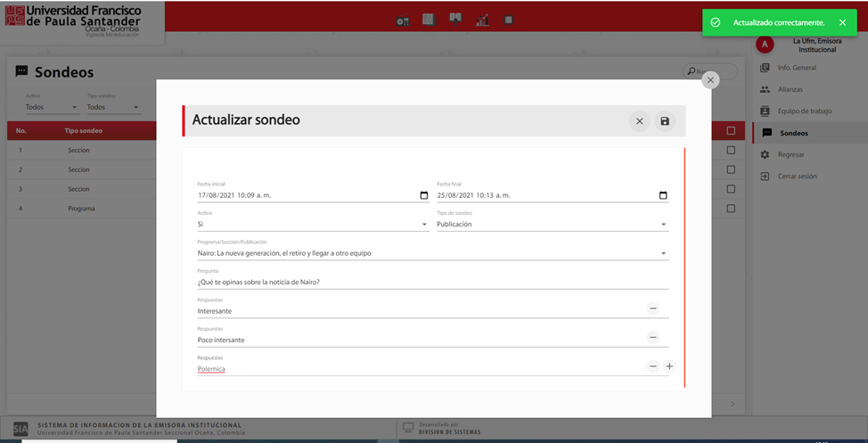
Task: Click the radio icon in top toolbar
Action: pyautogui.click(x=403, y=21)
